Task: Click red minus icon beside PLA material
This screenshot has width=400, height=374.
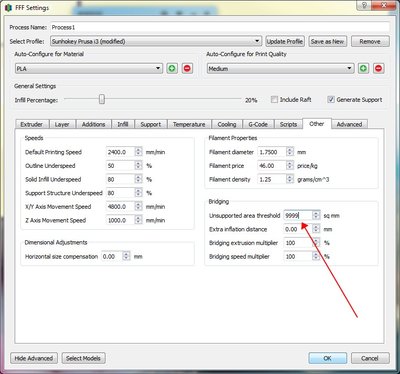Action: pyautogui.click(x=187, y=69)
